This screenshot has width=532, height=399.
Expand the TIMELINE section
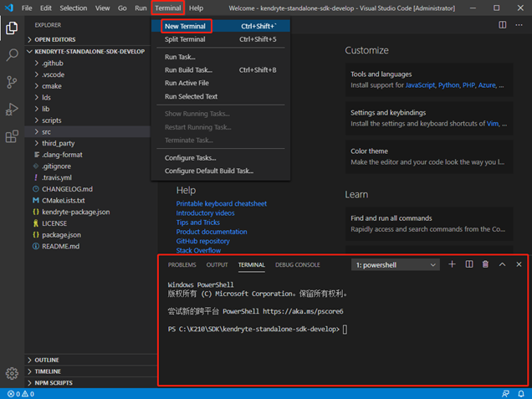pyautogui.click(x=91, y=371)
